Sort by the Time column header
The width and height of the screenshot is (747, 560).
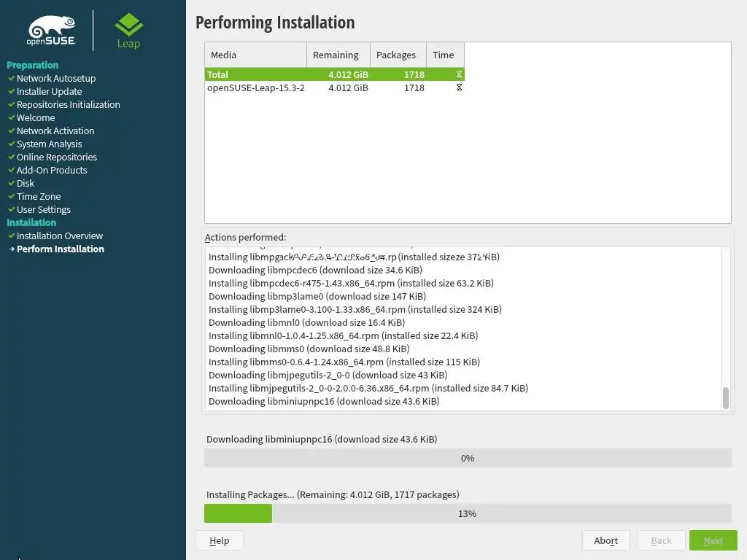click(x=446, y=55)
